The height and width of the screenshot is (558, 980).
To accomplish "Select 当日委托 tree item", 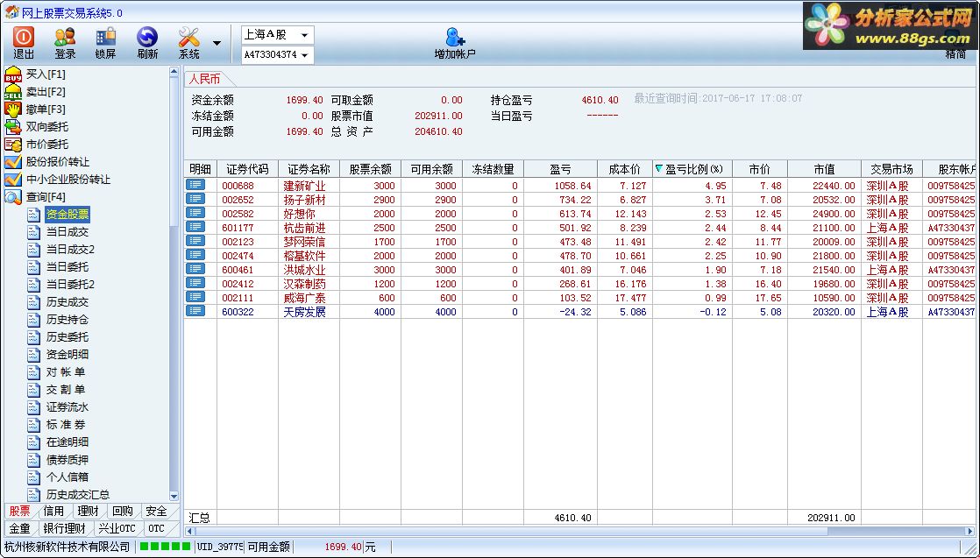I will click(67, 267).
